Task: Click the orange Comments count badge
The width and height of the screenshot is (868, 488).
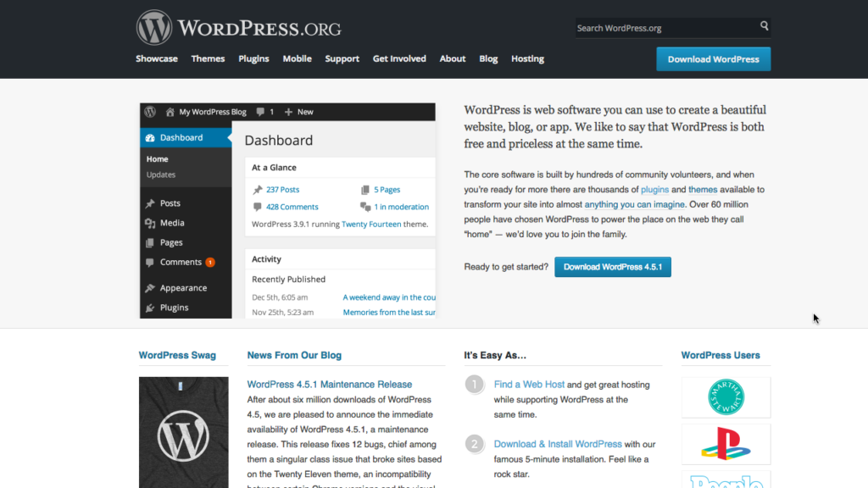Action: tap(210, 263)
